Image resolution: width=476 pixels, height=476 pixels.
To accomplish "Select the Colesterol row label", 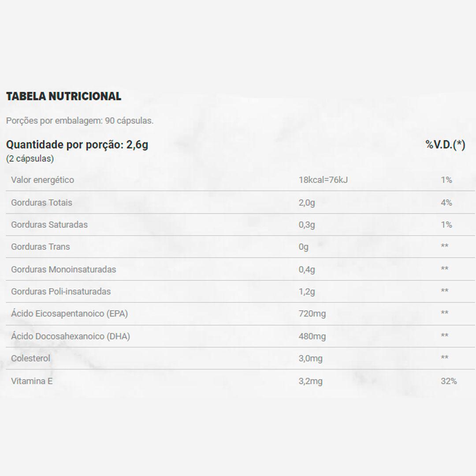I will click(31, 358).
